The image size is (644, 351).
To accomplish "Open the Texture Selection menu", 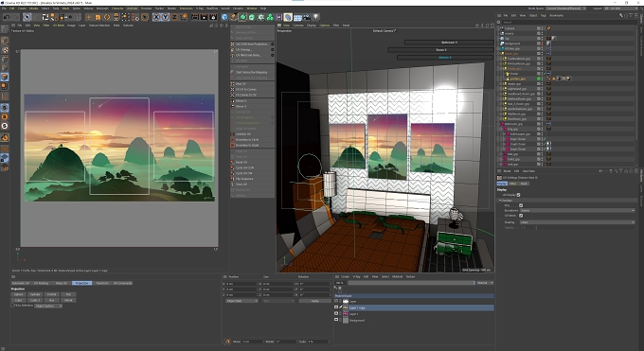I will pyautogui.click(x=99, y=25).
